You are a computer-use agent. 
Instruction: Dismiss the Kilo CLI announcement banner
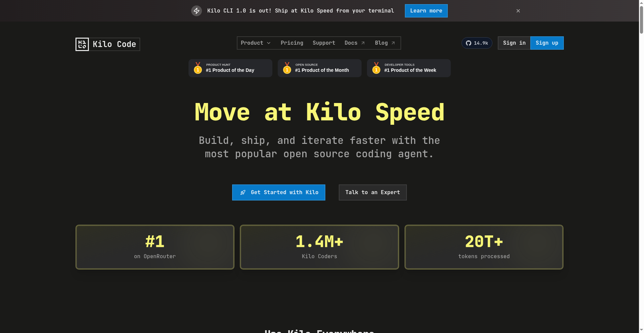pyautogui.click(x=518, y=11)
